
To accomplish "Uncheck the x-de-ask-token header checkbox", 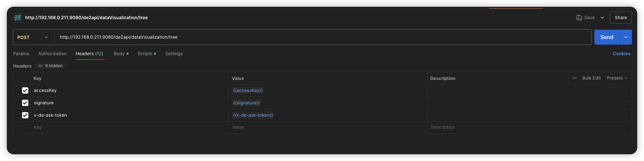I will pos(25,115).
